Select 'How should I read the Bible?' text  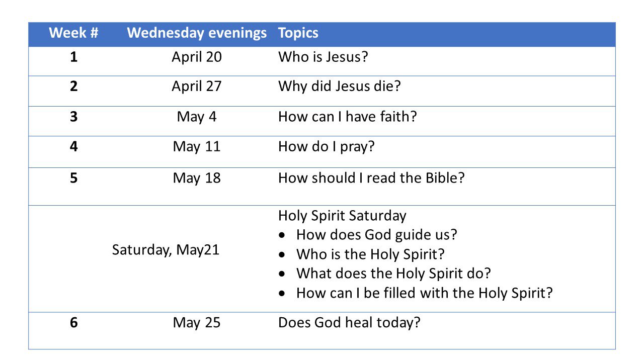point(371,178)
